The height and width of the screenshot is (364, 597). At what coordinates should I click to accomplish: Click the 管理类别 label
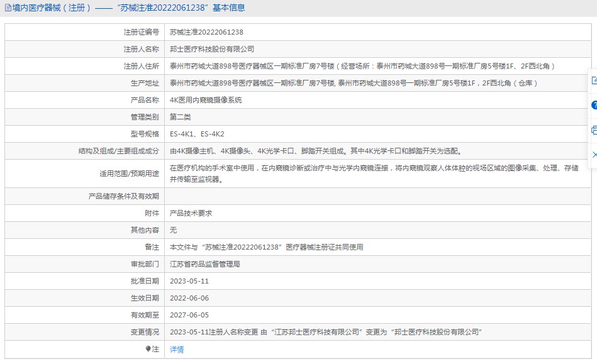pyautogui.click(x=145, y=117)
